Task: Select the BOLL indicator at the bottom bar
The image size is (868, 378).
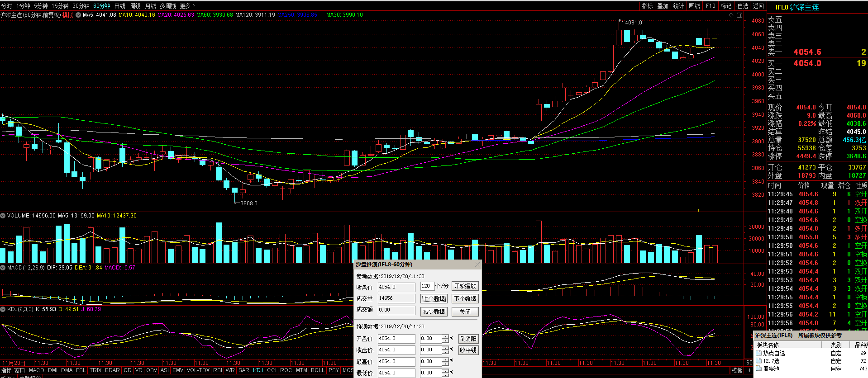Action: click(x=318, y=370)
